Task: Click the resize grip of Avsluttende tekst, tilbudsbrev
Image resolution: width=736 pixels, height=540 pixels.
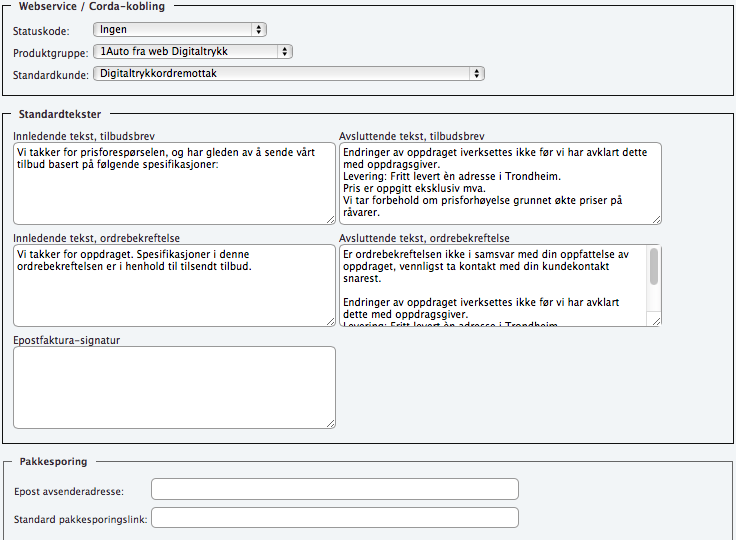Action: click(x=656, y=218)
